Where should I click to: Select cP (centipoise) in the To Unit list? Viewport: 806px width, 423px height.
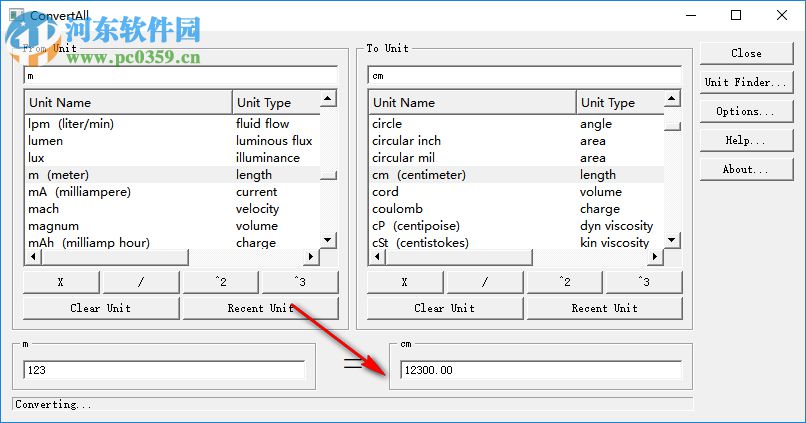tap(517, 226)
